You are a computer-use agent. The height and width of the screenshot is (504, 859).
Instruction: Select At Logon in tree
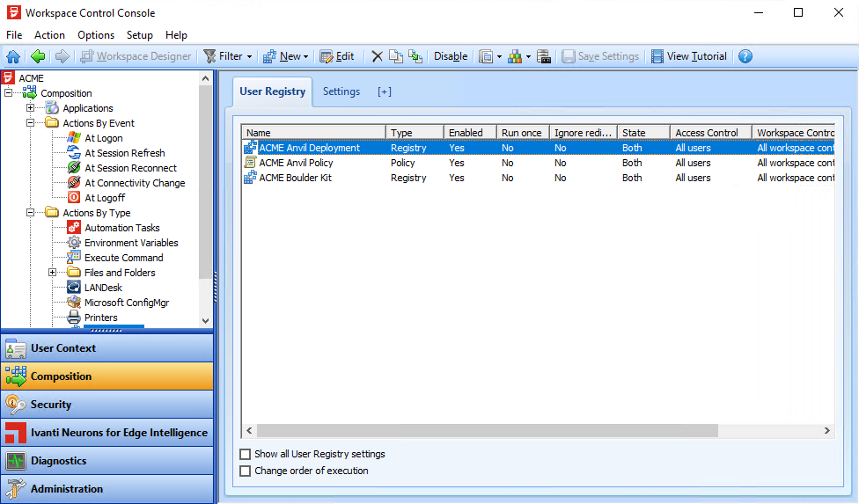pos(104,138)
